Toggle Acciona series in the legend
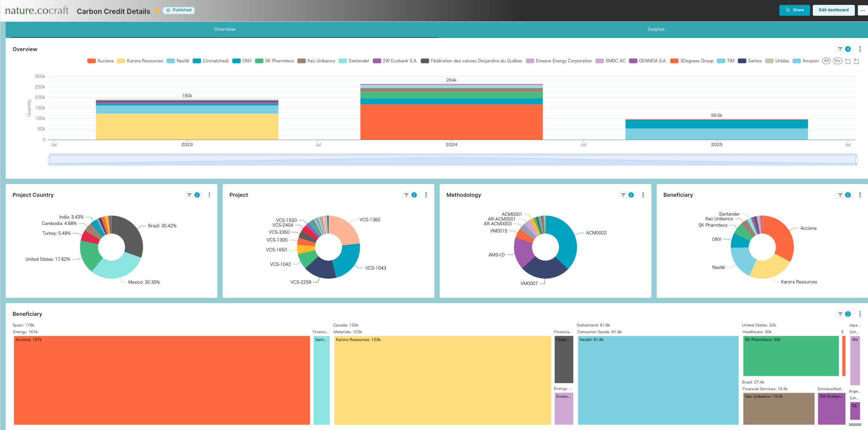 (x=100, y=61)
